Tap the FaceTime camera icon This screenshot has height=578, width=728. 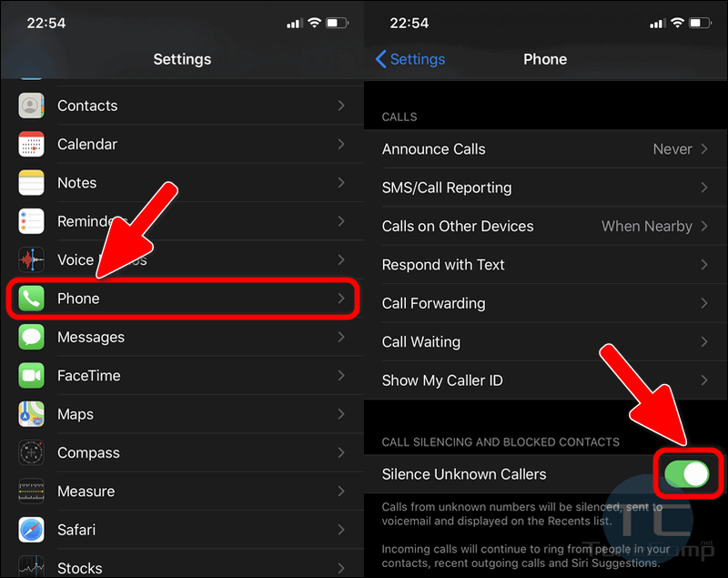[31, 375]
